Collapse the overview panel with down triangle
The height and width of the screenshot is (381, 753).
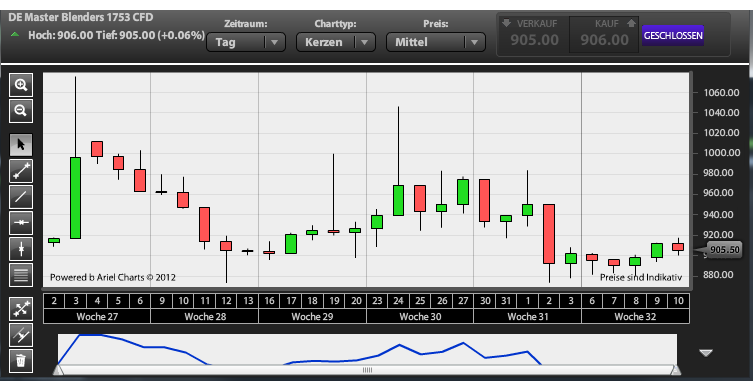pyautogui.click(x=705, y=353)
